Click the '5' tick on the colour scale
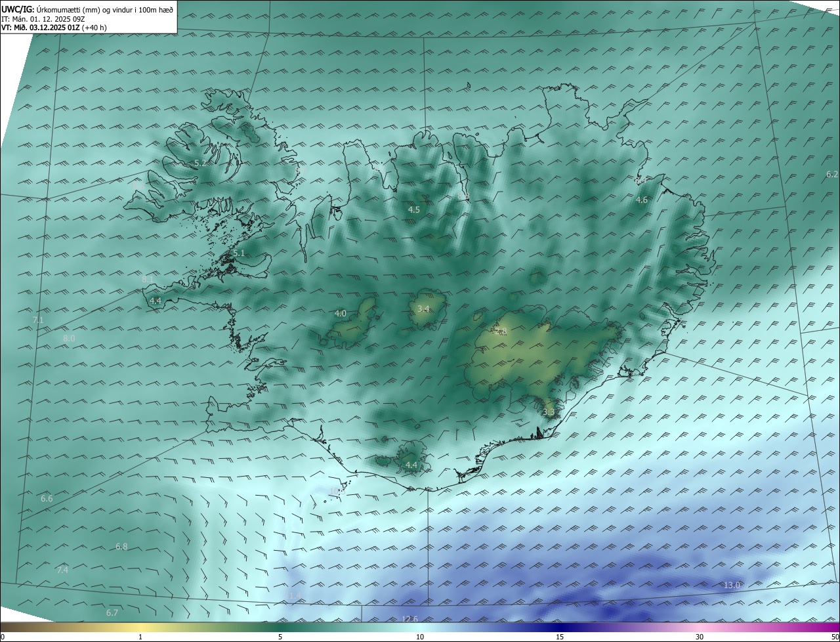Screen dimensions: 840x642 coord(280,637)
